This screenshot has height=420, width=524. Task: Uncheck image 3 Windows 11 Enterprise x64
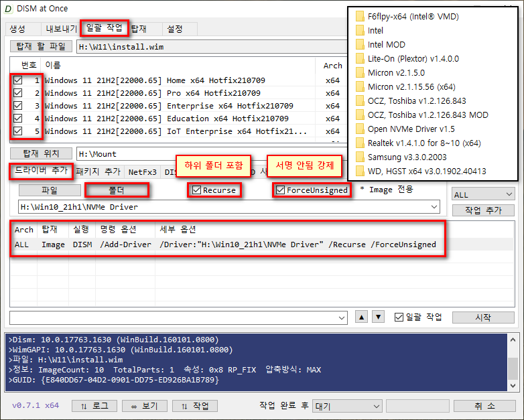(x=17, y=106)
